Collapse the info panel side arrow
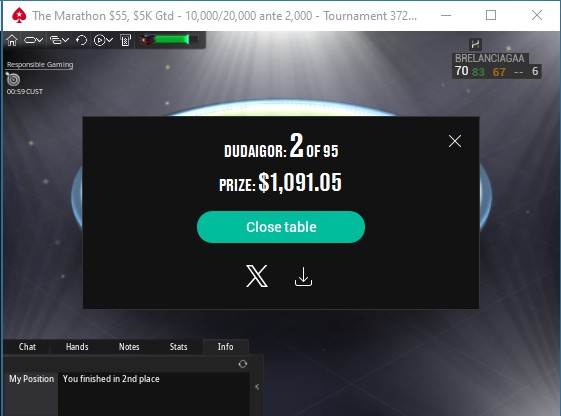561x416 pixels. point(257,387)
